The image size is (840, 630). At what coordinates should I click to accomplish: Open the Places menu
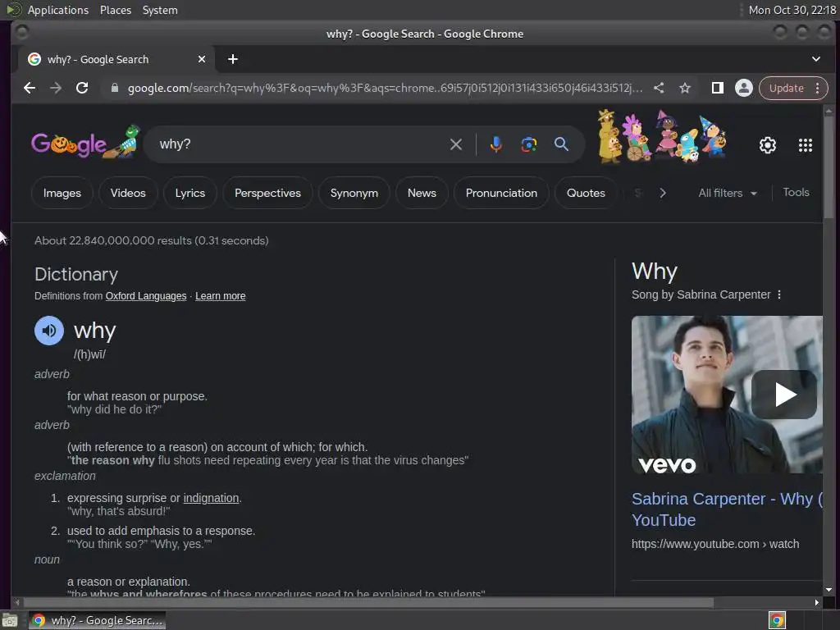pos(115,10)
